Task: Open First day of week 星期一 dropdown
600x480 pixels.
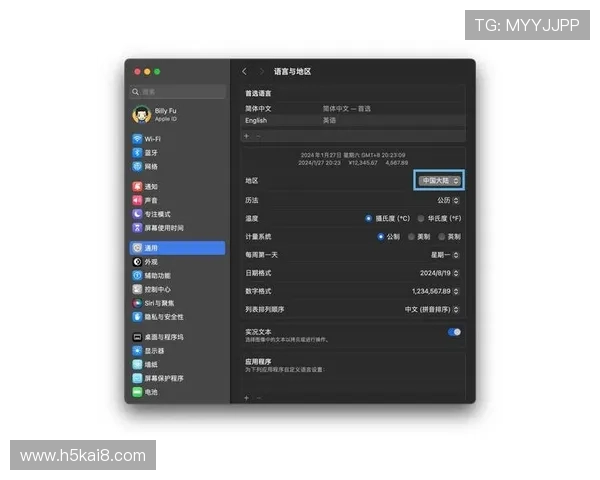Action: coord(445,255)
